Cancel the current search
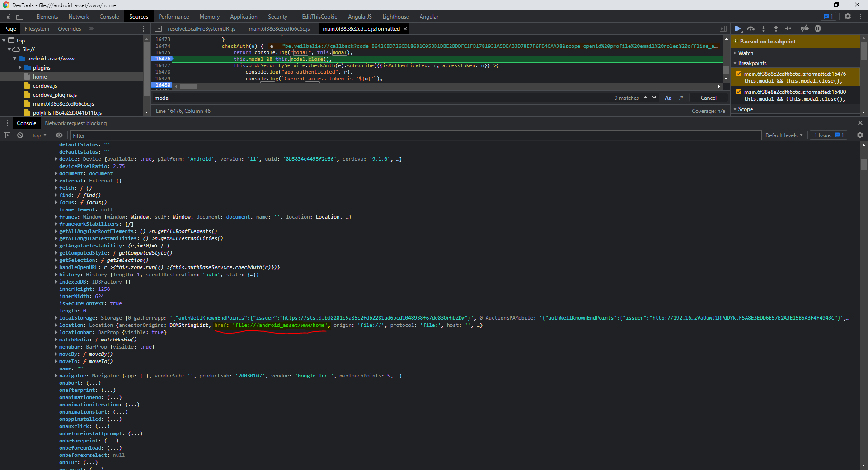Screen dimensions: 868x470 click(708, 98)
